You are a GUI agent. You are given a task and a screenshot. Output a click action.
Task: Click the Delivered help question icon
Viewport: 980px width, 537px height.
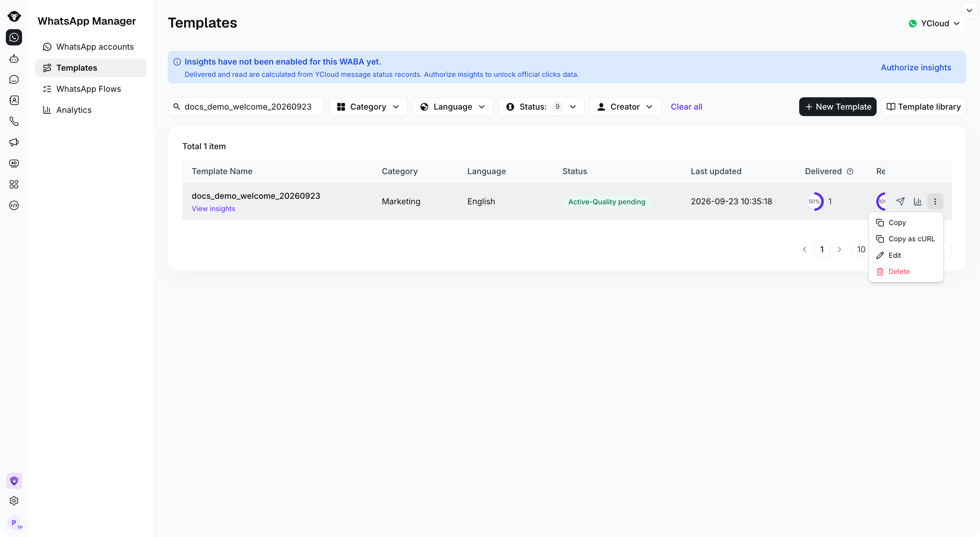coord(850,172)
